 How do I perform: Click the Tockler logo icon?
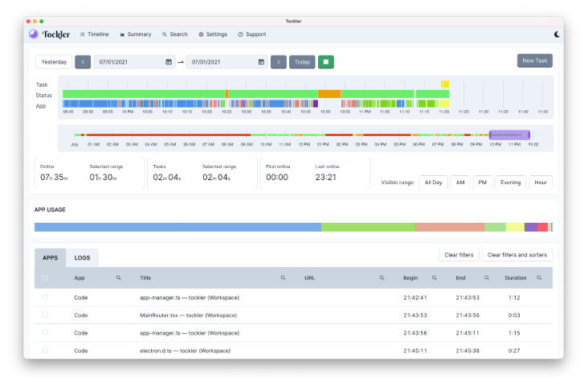point(34,35)
